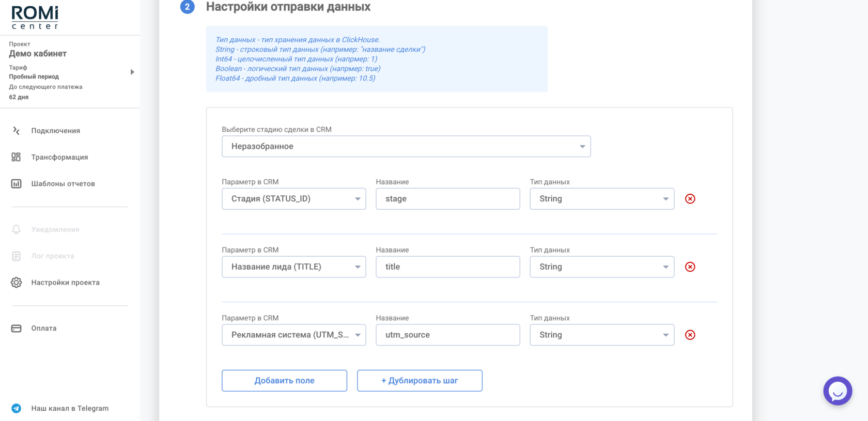Screen dimensions: 868x421
Task: Open the Неразобранное deal stage dropdown
Action: (406, 147)
